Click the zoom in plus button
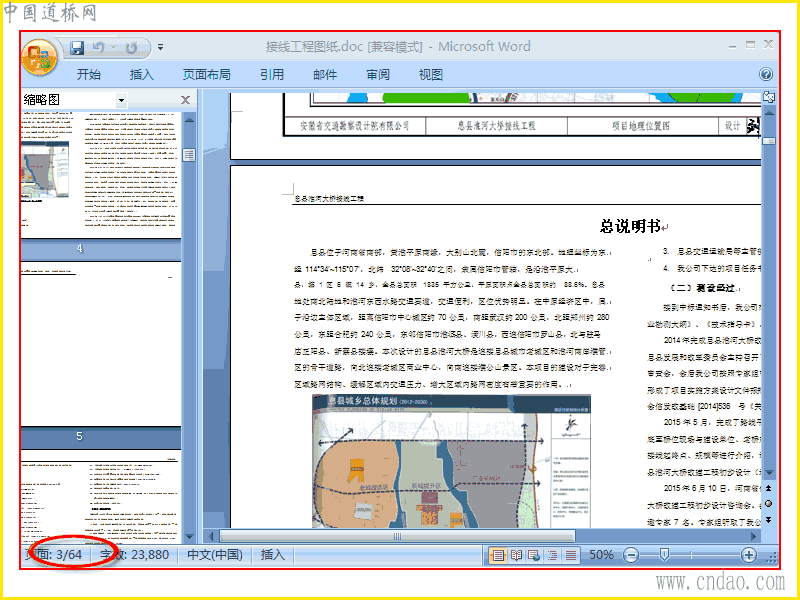This screenshot has width=800, height=600. coord(748,555)
